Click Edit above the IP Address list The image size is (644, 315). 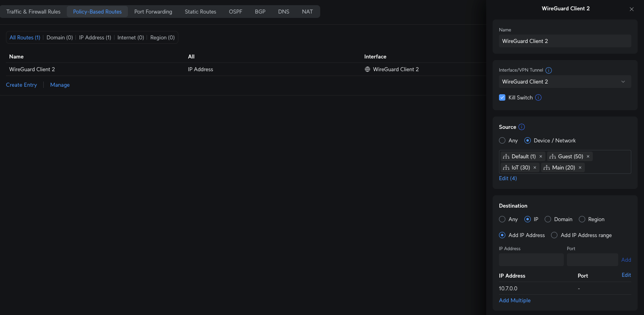point(626,275)
